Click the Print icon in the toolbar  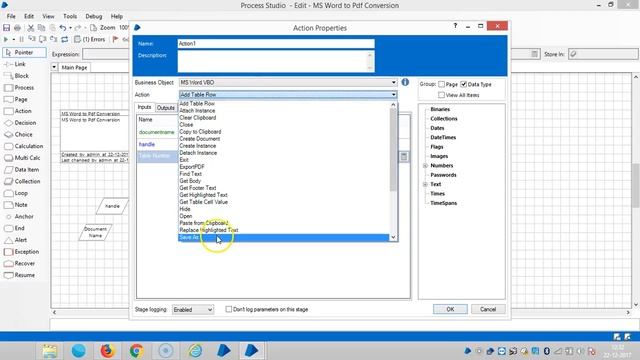tap(17, 28)
